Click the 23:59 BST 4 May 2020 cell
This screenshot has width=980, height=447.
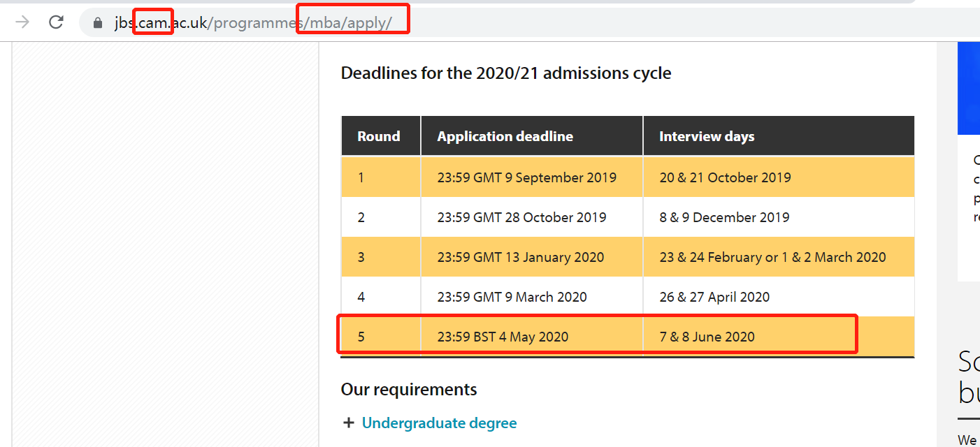(x=503, y=337)
